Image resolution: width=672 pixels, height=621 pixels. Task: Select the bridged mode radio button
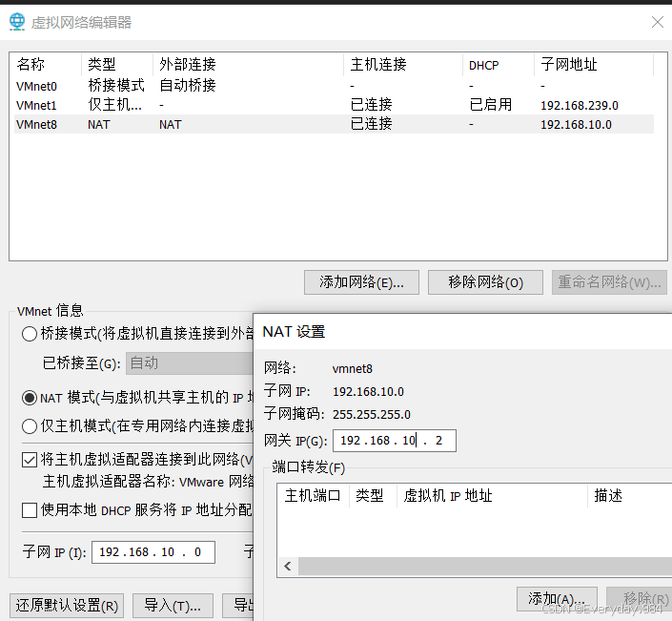point(30,334)
